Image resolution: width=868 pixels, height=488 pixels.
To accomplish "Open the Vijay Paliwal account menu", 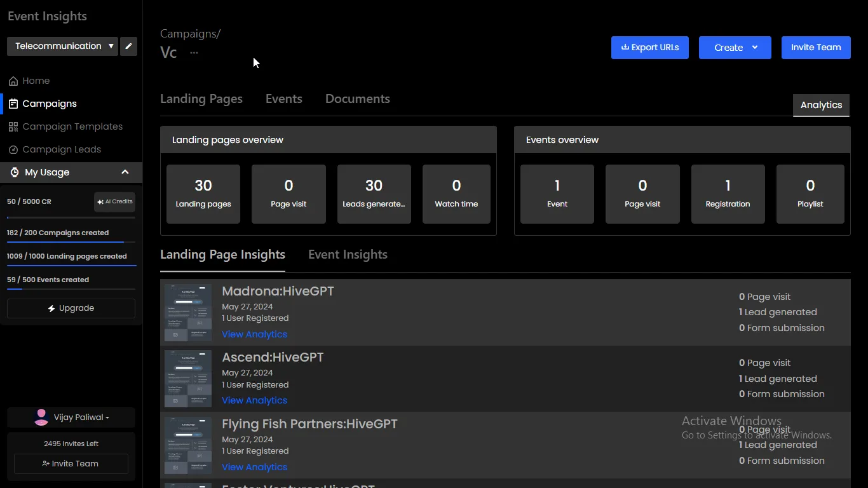I will tap(71, 417).
